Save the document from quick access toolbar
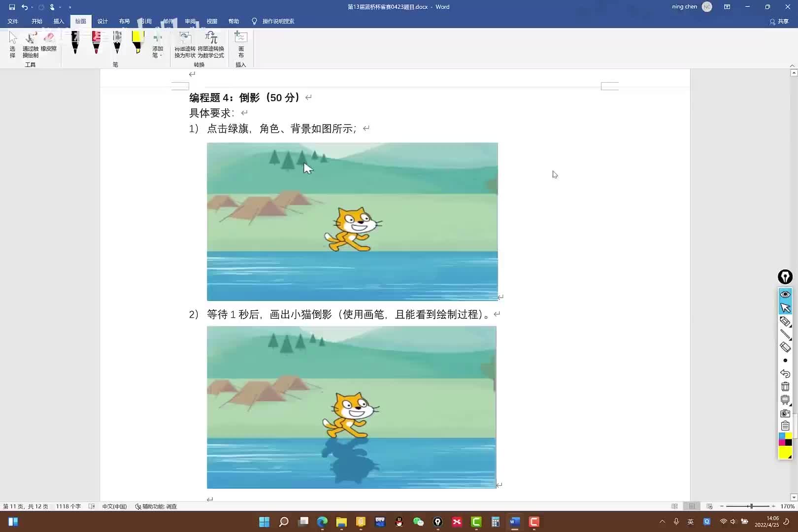798x532 pixels. pos(12,7)
